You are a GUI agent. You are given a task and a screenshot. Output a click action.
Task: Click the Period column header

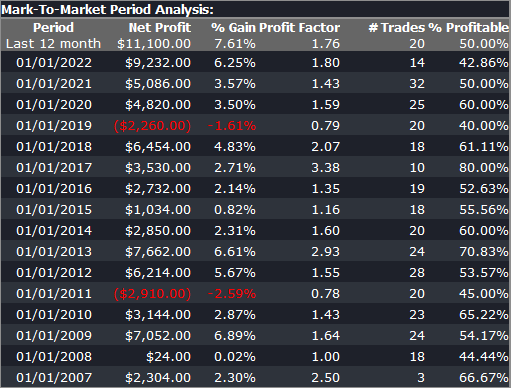pyautogui.click(x=53, y=27)
